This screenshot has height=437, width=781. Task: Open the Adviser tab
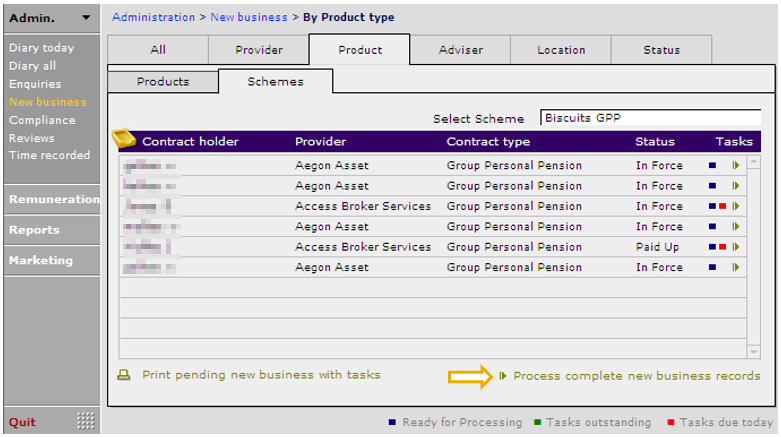coord(460,50)
